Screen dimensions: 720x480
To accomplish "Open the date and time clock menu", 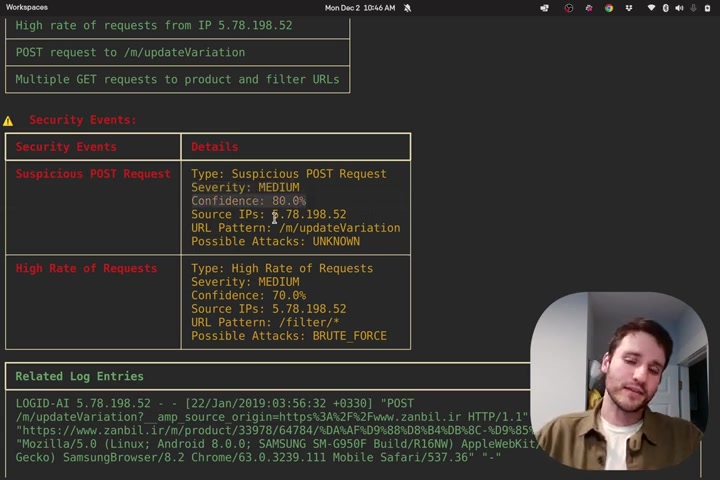I will [x=360, y=8].
